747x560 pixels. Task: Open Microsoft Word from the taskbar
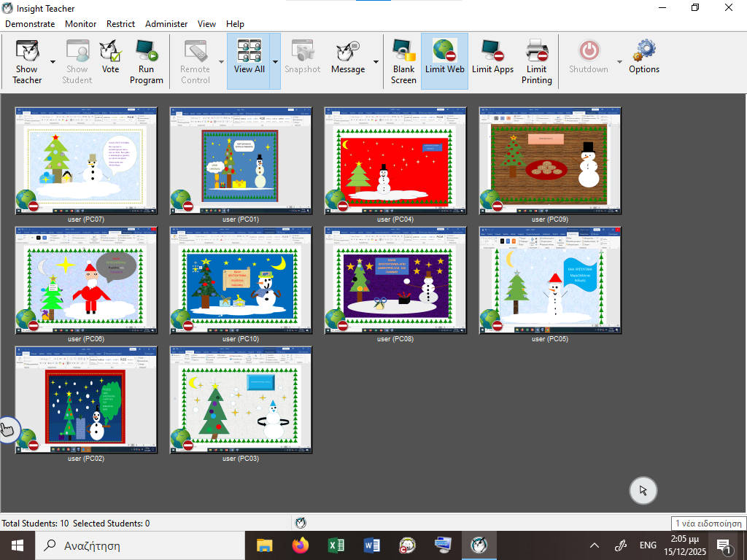[372, 545]
